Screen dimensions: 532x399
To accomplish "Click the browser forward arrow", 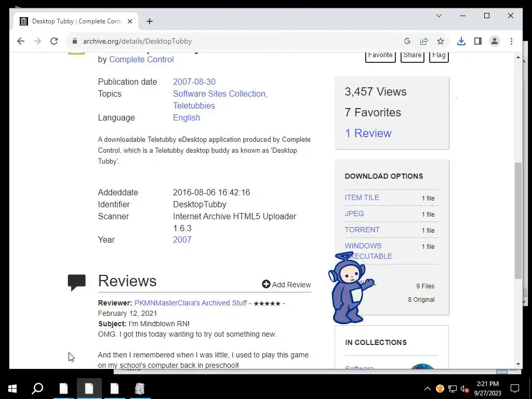I will click(37, 41).
